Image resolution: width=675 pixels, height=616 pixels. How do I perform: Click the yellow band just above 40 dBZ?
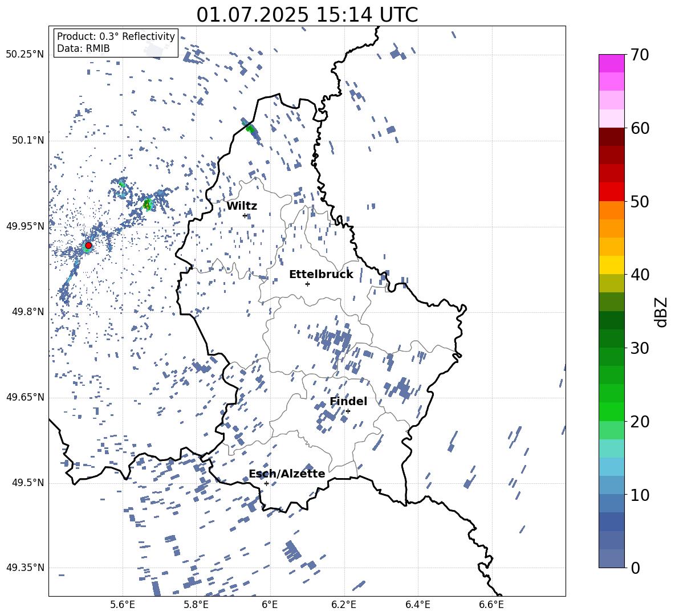[x=611, y=265]
